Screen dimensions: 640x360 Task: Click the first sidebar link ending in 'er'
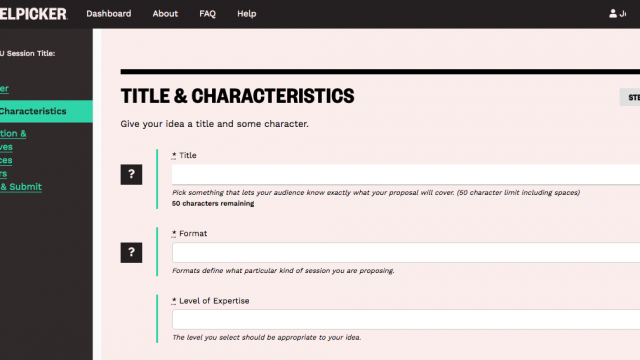tap(4, 89)
